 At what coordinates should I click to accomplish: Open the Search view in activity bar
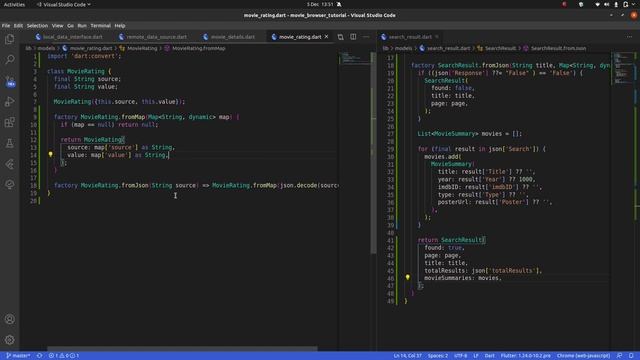click(x=9, y=60)
